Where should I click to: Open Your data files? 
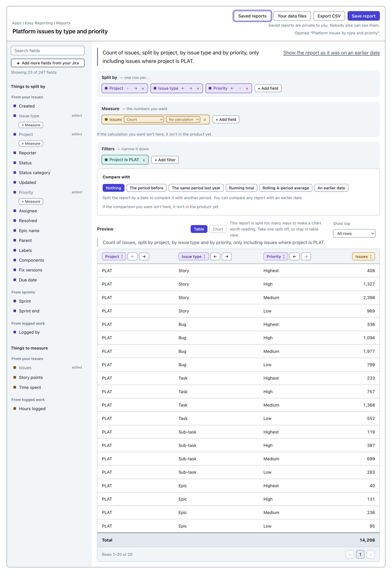(x=292, y=16)
